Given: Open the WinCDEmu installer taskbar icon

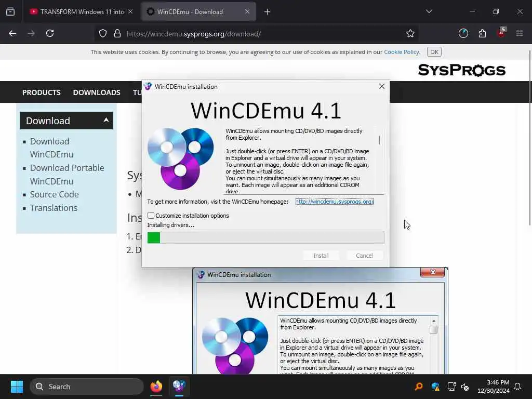Looking at the screenshot, I should coord(179,387).
